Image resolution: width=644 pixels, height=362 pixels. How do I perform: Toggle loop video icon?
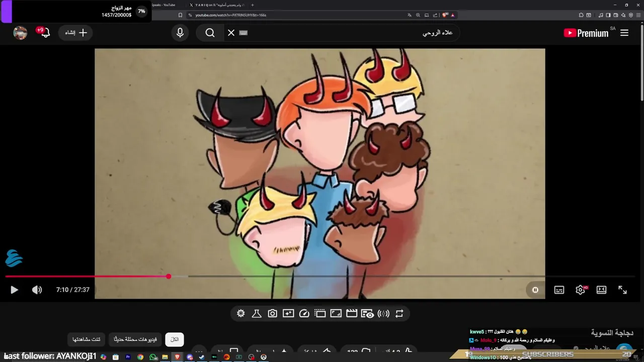[399, 313]
